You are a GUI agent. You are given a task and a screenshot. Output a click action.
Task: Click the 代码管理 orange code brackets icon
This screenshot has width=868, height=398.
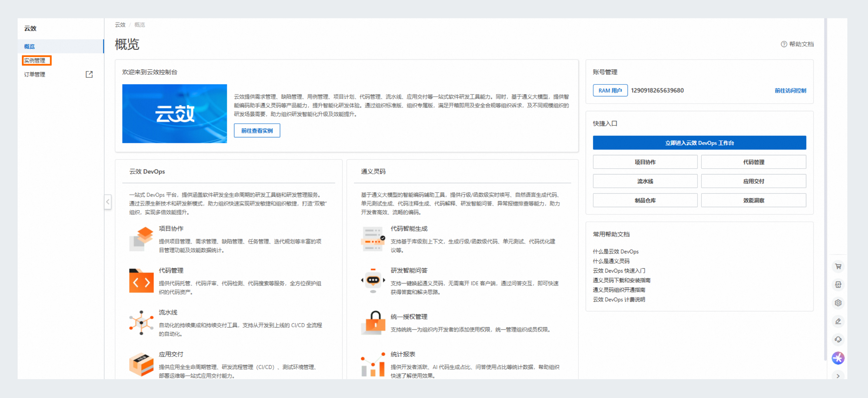pos(142,280)
